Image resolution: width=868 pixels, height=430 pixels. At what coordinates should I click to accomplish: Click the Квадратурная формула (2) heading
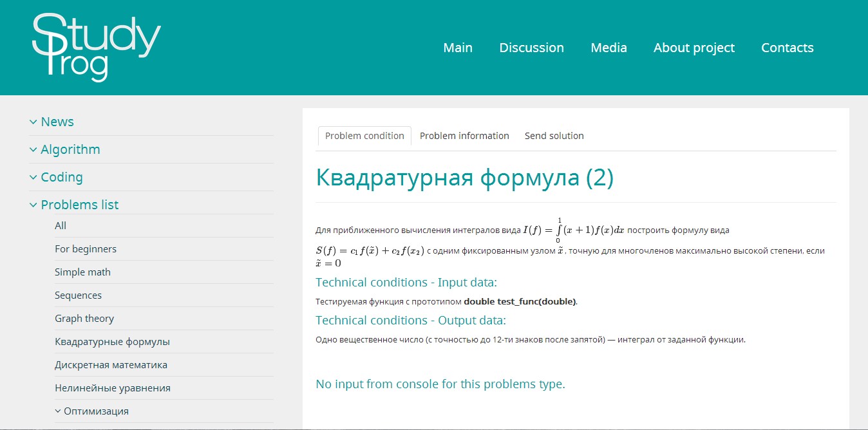point(465,178)
